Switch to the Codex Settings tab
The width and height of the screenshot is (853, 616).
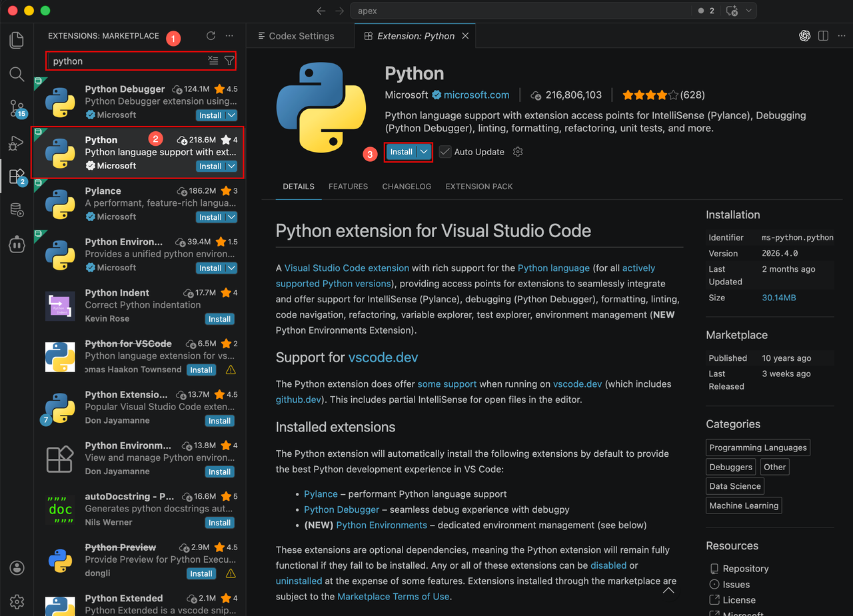[x=301, y=36]
